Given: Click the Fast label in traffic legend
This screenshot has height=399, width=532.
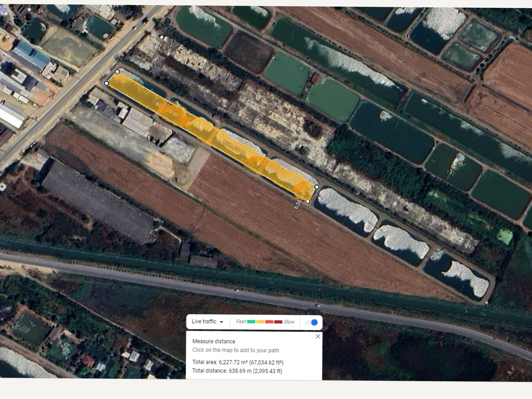Looking at the screenshot, I should point(241,322).
